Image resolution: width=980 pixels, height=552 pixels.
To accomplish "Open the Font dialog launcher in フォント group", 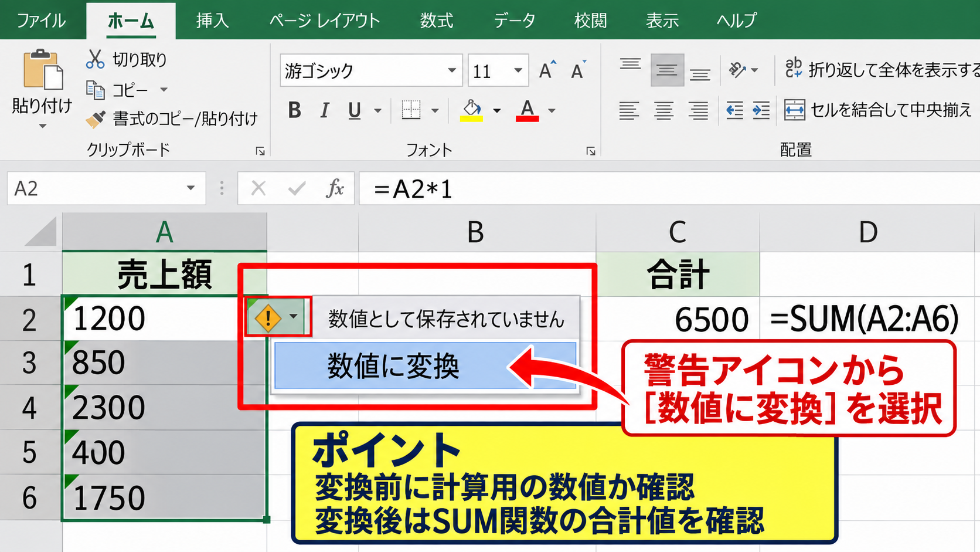I will coord(591,151).
